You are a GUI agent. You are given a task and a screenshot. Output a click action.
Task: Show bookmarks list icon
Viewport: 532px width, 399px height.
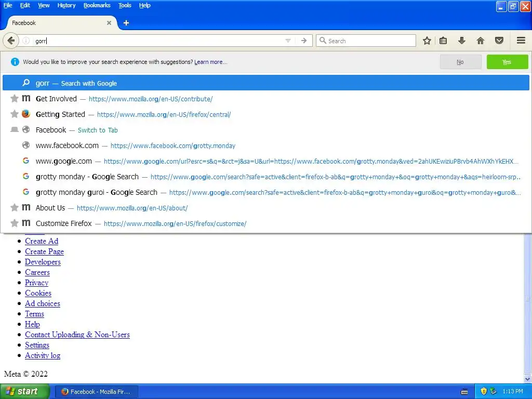(443, 41)
